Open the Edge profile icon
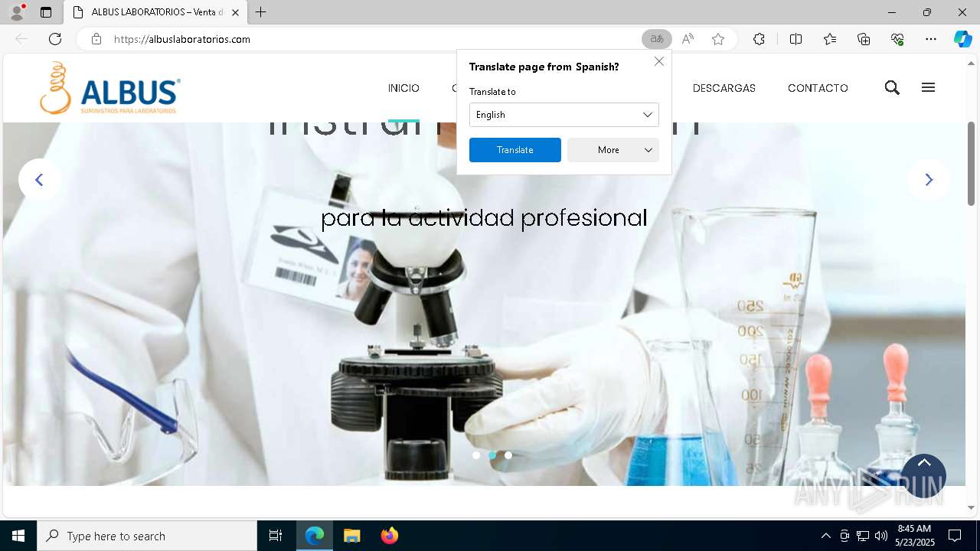The width and height of the screenshot is (980, 551). coord(17,12)
